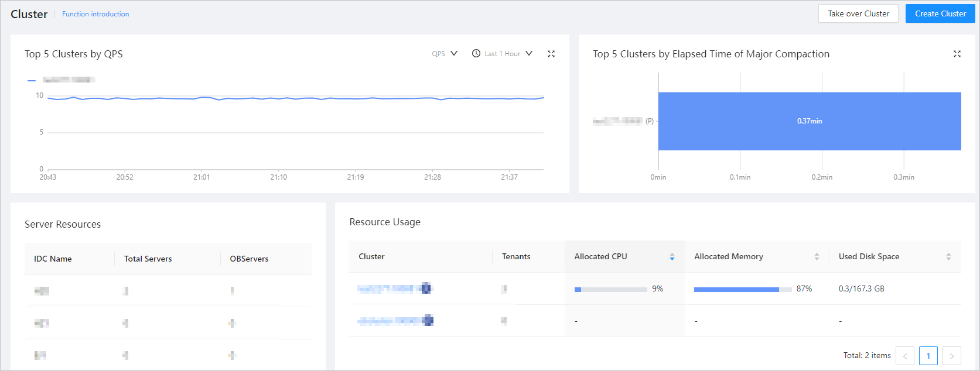
Task: Click the clock icon beside Last 1 Hour
Action: pos(476,54)
